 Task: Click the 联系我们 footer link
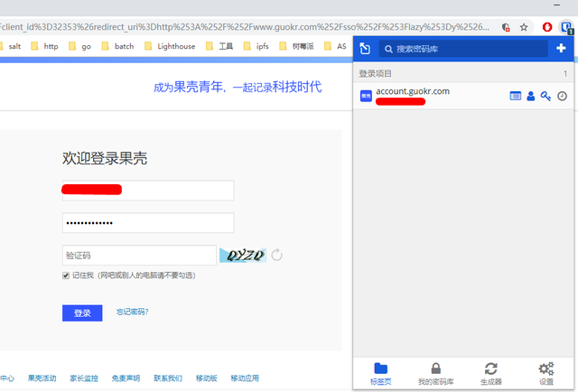point(168,378)
